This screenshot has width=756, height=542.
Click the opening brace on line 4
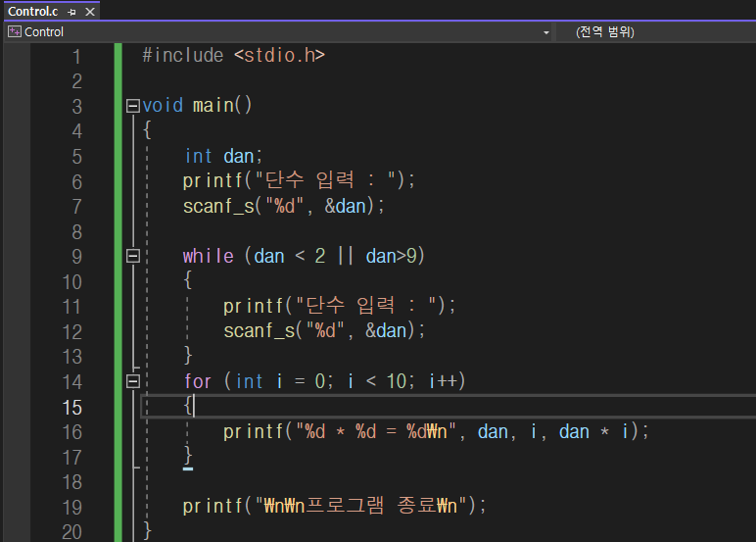(147, 130)
